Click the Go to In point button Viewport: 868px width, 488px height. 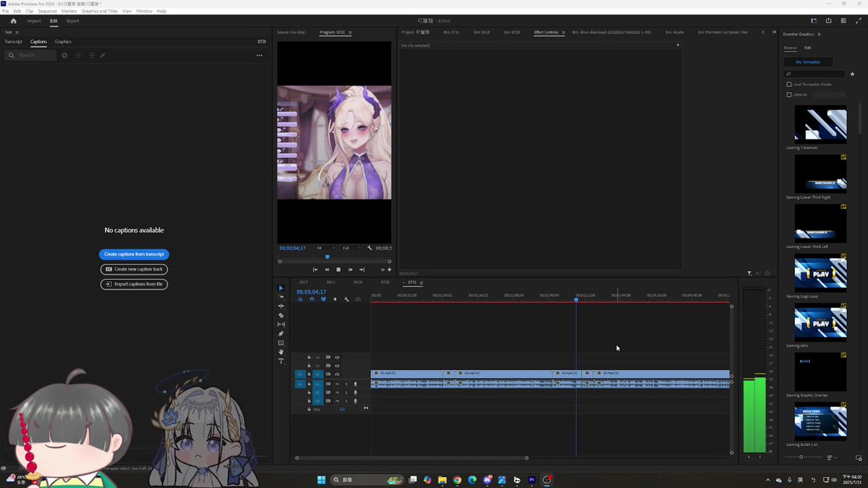point(315,270)
